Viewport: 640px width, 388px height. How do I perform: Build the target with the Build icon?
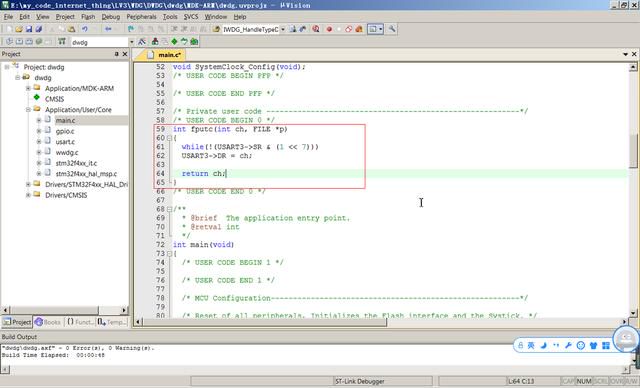click(x=19, y=42)
